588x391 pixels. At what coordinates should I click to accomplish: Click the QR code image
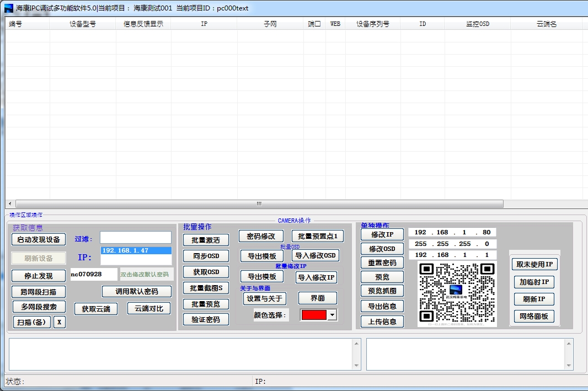(457, 294)
